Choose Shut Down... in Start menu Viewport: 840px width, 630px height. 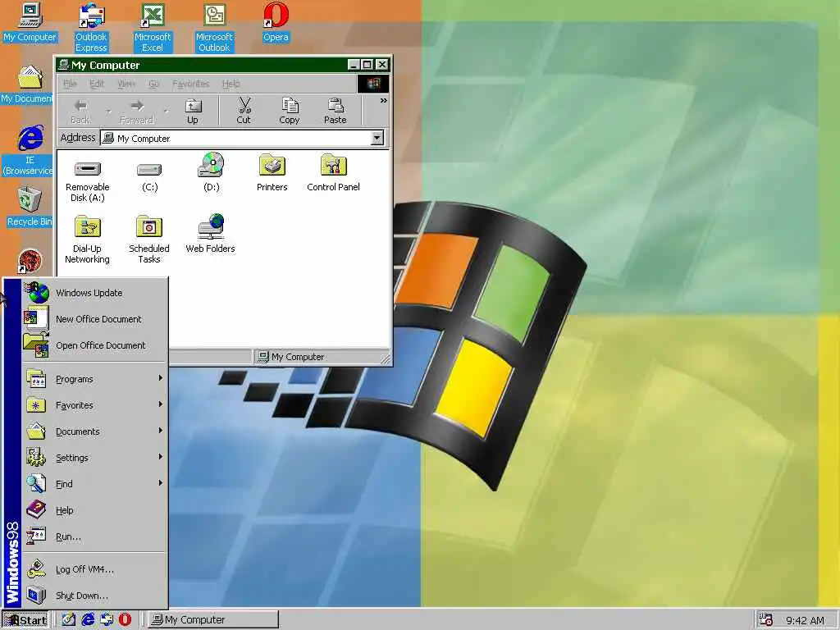pos(95,596)
